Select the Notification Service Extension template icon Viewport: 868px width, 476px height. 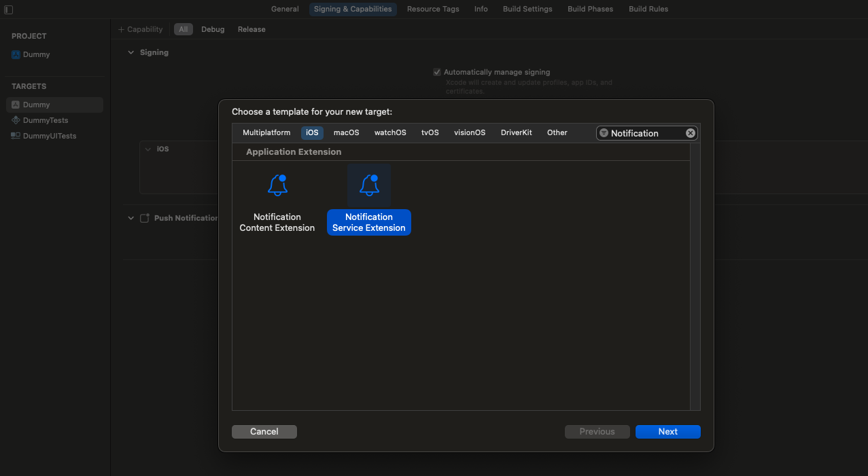tap(369, 185)
